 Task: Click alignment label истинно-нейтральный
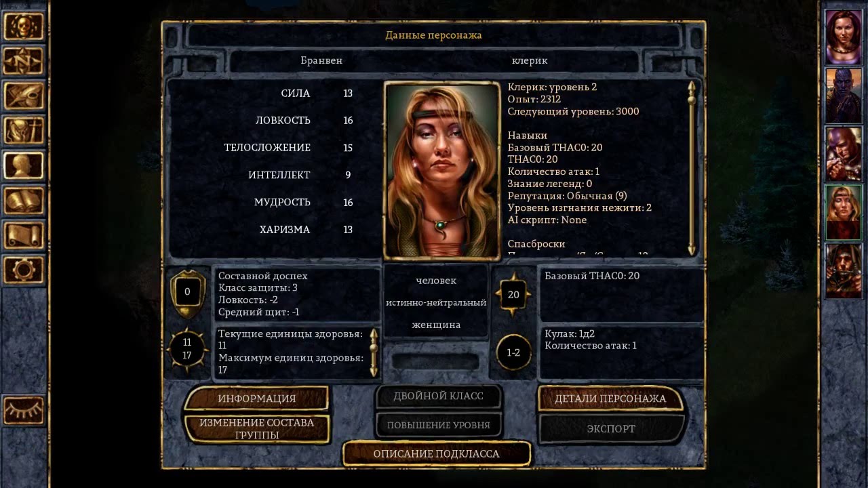click(x=436, y=302)
